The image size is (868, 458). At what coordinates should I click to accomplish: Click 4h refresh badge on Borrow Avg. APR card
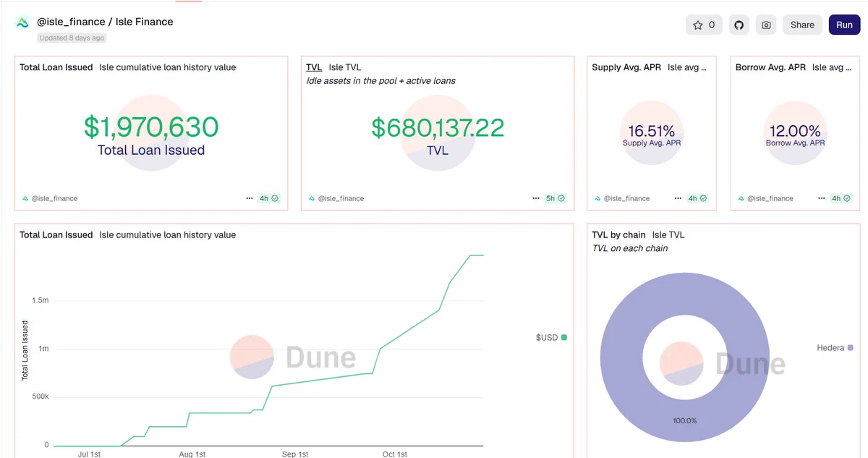coord(841,198)
